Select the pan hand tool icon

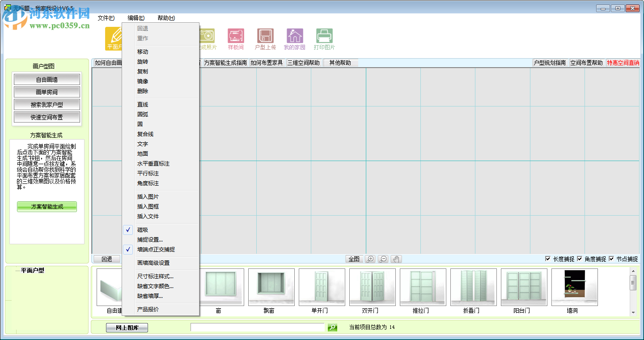(x=396, y=259)
